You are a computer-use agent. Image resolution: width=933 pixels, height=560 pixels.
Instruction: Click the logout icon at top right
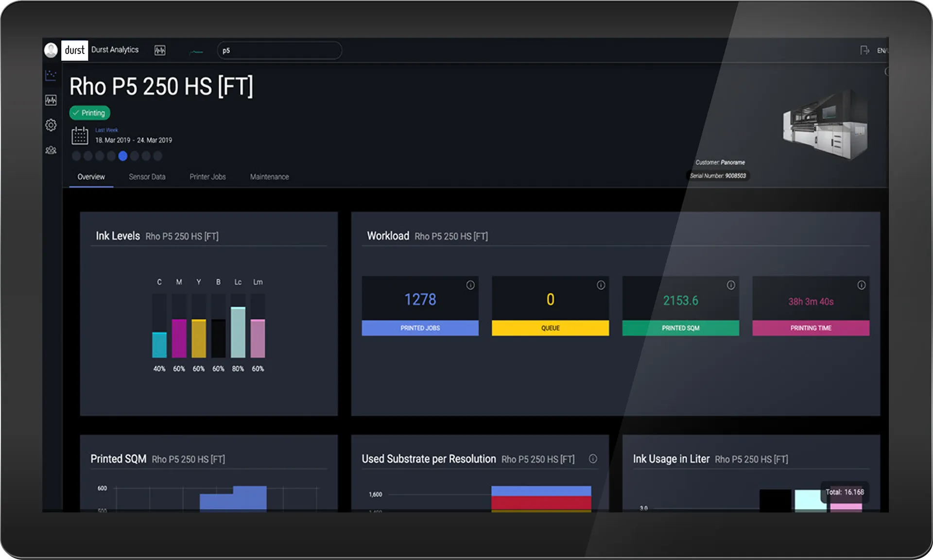864,50
